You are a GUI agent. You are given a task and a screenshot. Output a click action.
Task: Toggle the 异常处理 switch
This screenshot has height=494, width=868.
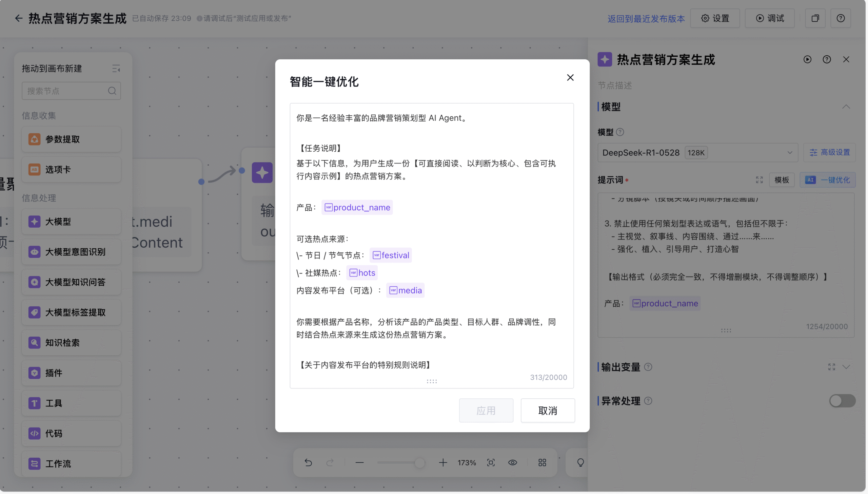(x=842, y=401)
